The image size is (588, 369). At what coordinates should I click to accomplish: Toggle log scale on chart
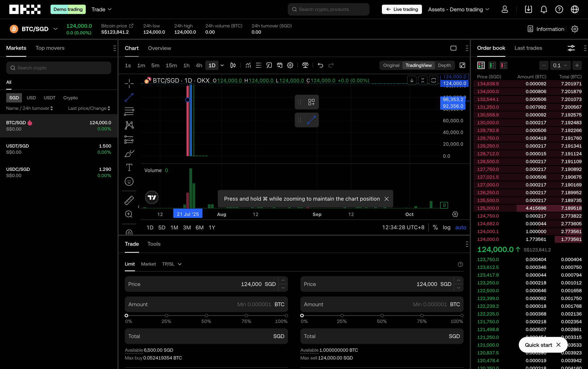(x=447, y=228)
